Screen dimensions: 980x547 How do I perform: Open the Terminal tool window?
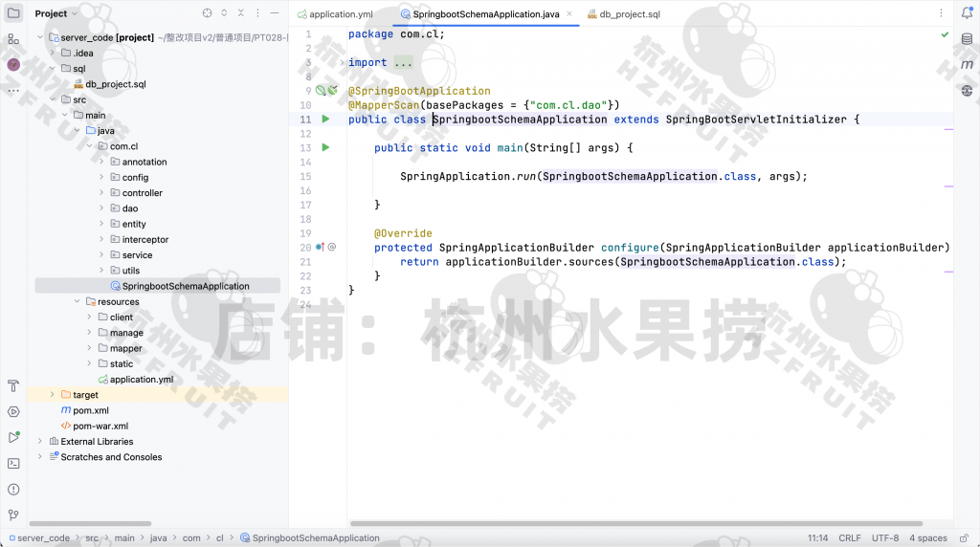(13, 464)
